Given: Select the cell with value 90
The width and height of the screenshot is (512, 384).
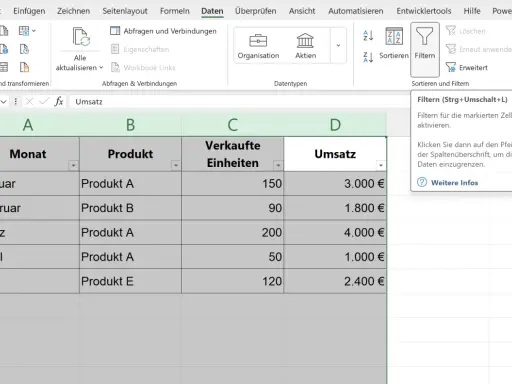Looking at the screenshot, I should tap(233, 208).
